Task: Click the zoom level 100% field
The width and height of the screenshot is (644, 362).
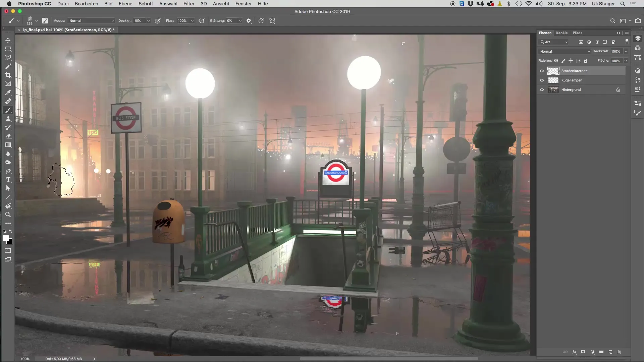Action: (25, 359)
